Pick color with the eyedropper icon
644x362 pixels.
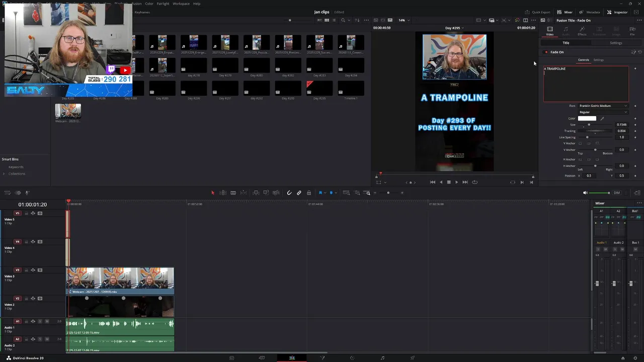602,119
